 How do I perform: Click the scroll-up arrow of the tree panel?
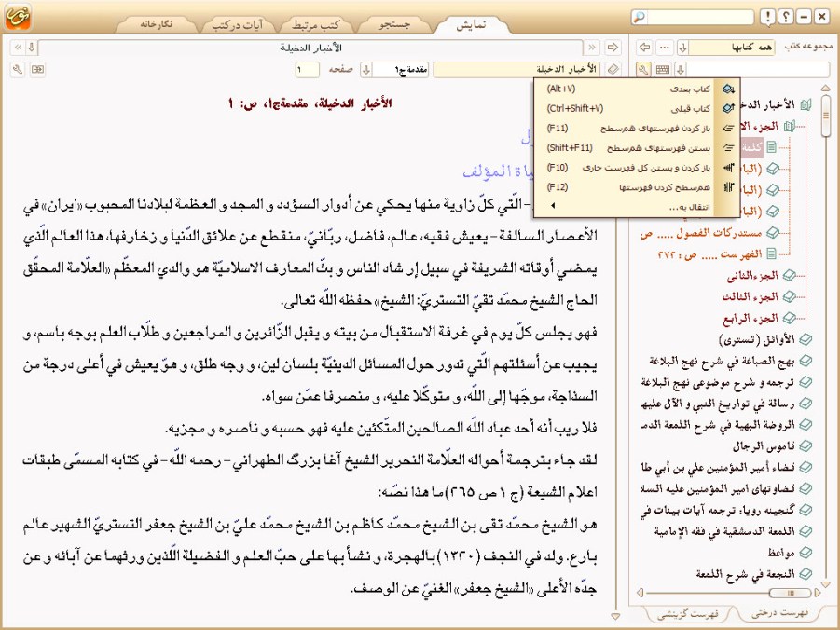(825, 88)
